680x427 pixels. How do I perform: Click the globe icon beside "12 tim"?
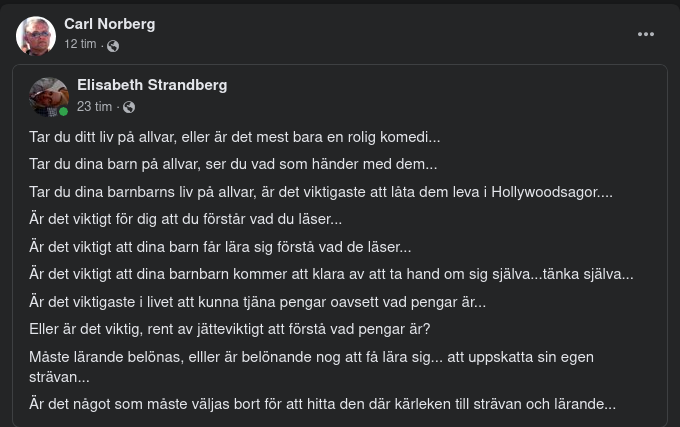pyautogui.click(x=113, y=46)
